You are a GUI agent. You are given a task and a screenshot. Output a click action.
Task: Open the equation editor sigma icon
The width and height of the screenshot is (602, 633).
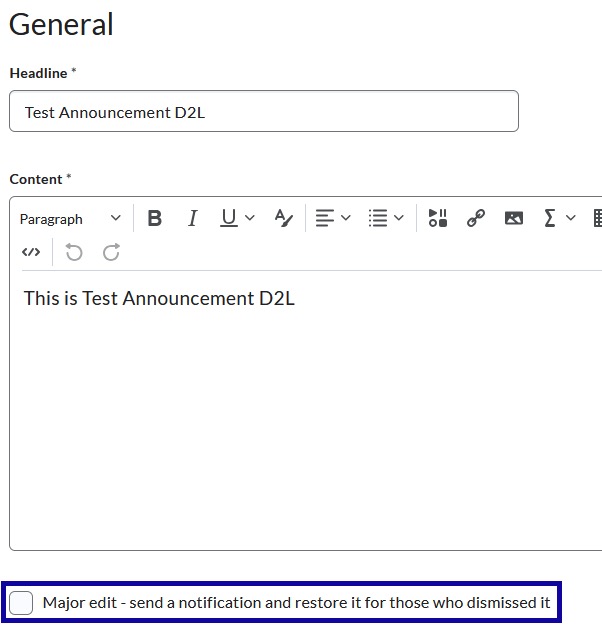pyautogui.click(x=550, y=218)
